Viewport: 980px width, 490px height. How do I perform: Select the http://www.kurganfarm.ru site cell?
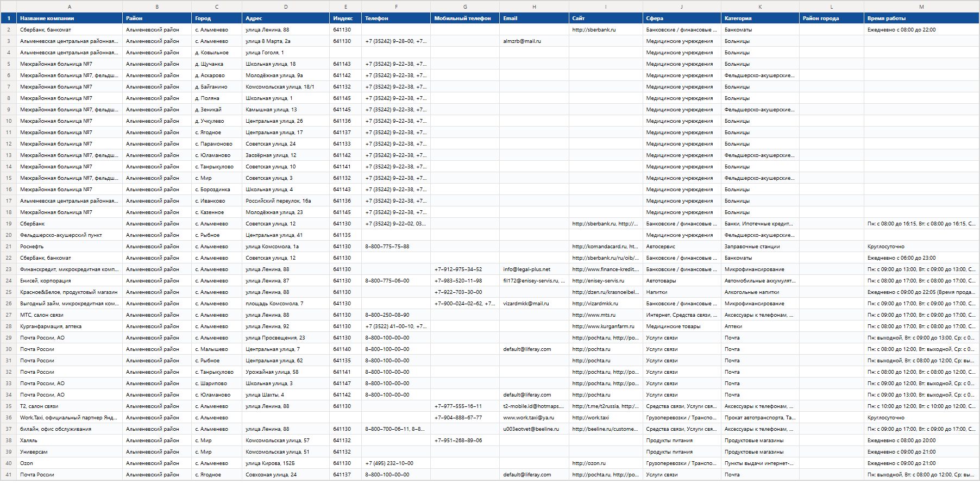pyautogui.click(x=606, y=326)
